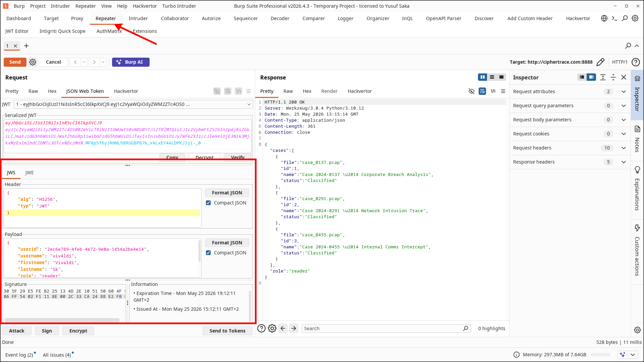Send the request
The image size is (644, 362).
point(15,62)
